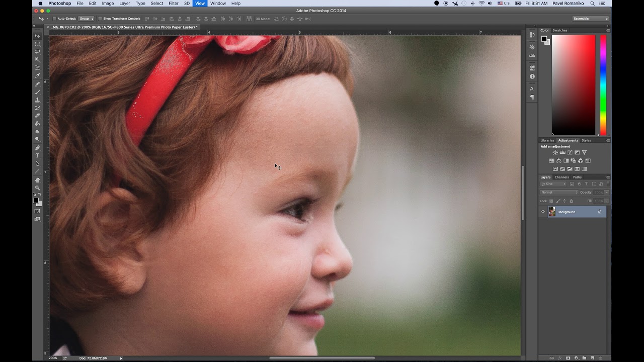Select the Spot Healing Brush tool

pyautogui.click(x=37, y=84)
